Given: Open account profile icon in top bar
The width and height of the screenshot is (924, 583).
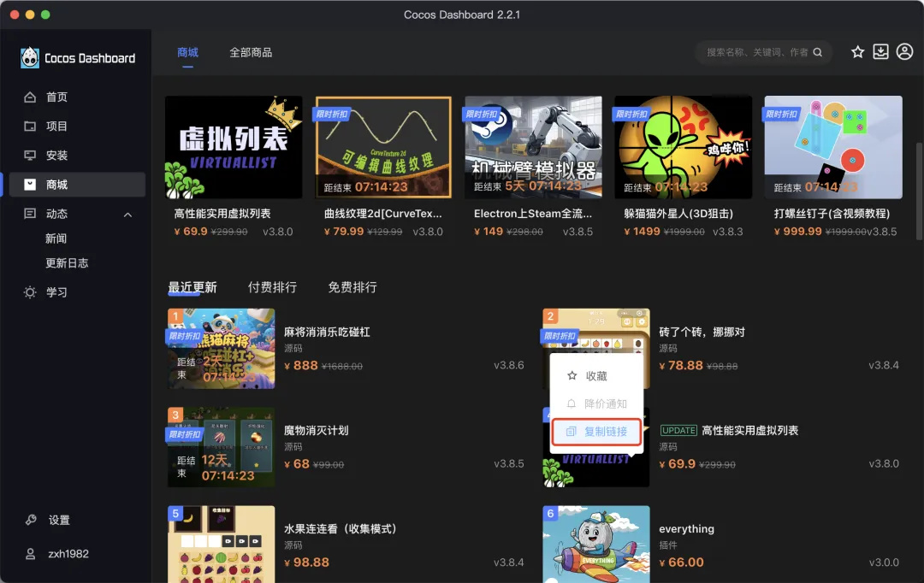Looking at the screenshot, I should [x=904, y=52].
